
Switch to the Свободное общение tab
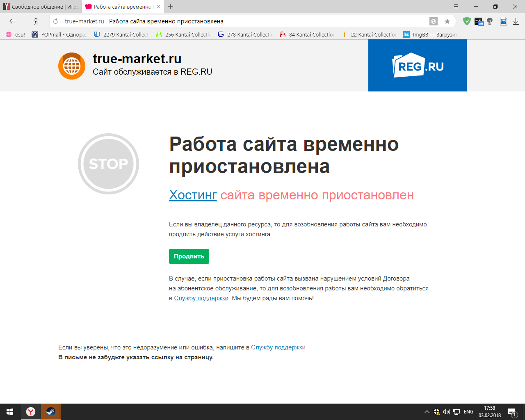click(41, 7)
